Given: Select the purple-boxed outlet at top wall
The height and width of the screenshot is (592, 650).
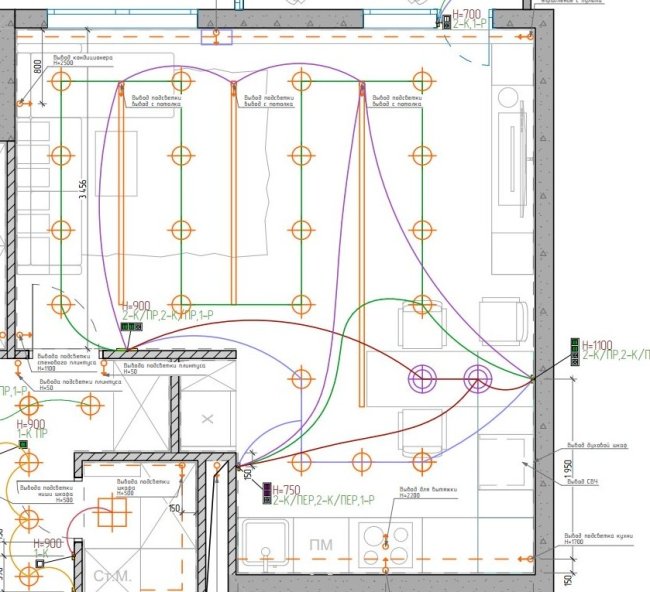Looking at the screenshot, I should click(x=216, y=37).
